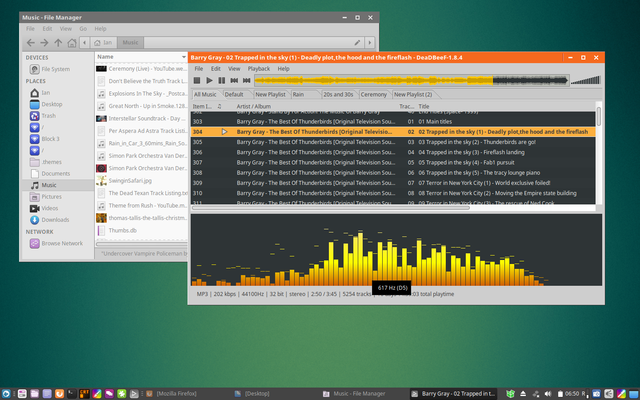Viewport: 640px width, 400px height.
Task: Open Videos in the sidebar
Action: 44,208
